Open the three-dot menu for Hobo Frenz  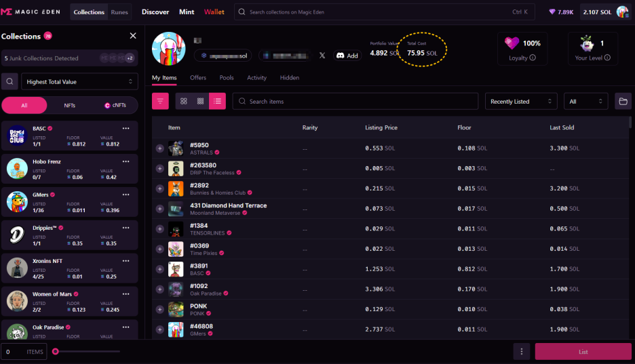pos(126,161)
